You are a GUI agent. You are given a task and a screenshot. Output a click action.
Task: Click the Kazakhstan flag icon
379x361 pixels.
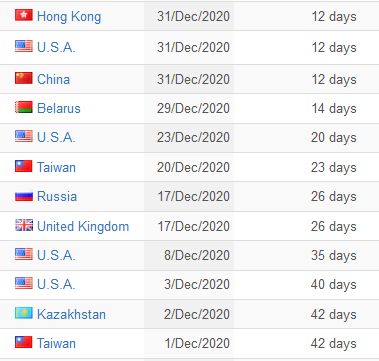click(24, 313)
